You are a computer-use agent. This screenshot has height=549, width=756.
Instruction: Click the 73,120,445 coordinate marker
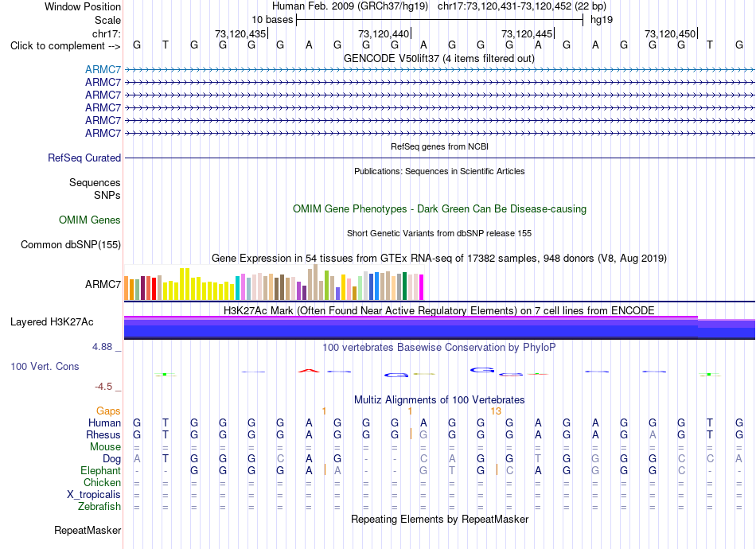coord(527,33)
